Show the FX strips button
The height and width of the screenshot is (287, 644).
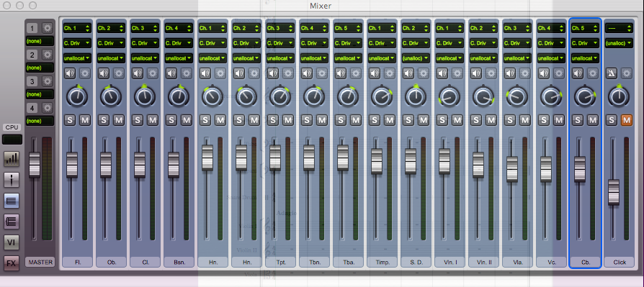tap(12, 263)
